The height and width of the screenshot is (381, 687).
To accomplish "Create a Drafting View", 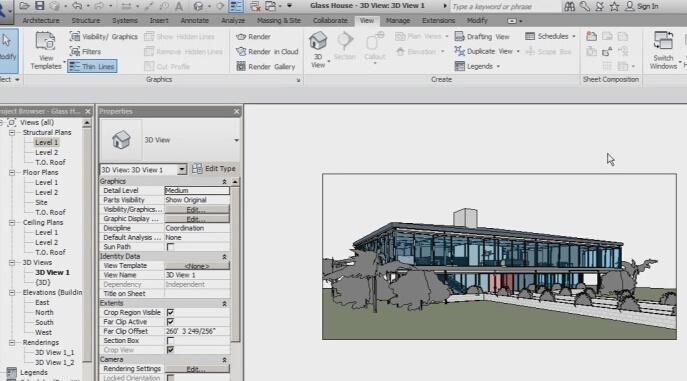I will coord(482,36).
